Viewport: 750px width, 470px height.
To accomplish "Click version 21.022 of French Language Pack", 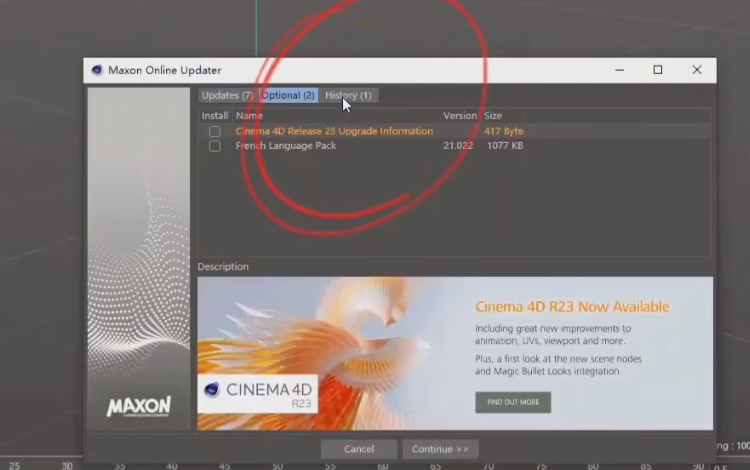I will (458, 146).
